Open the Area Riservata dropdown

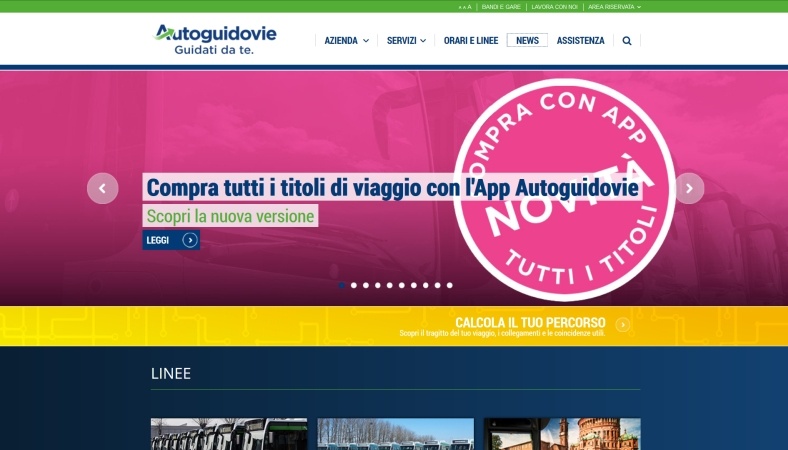(x=614, y=7)
